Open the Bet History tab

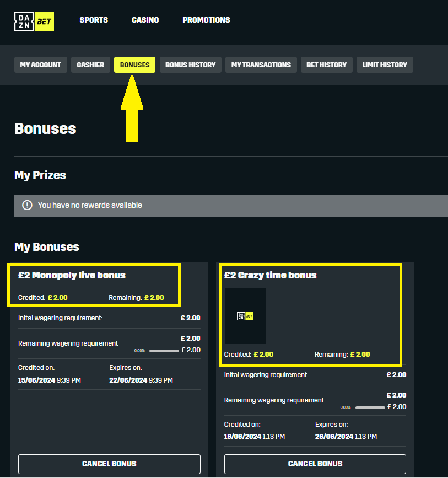coord(326,65)
